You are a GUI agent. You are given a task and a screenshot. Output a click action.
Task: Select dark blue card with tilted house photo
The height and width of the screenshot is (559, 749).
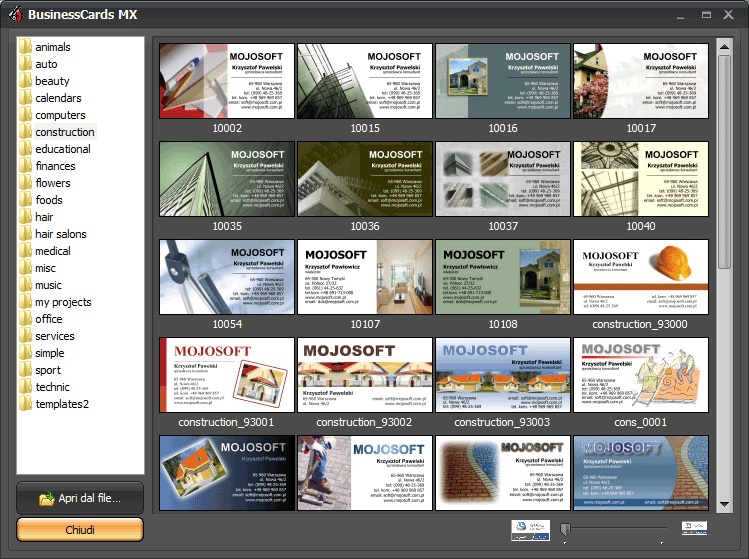(227, 473)
